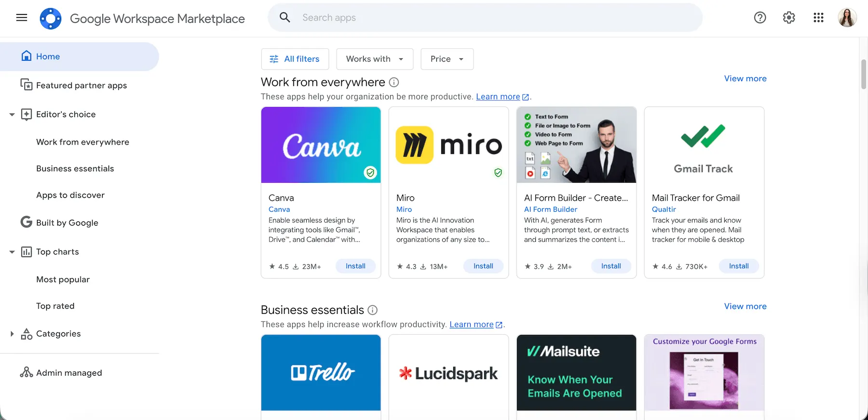The image size is (868, 420).
Task: Click Learn more under Work from everywhere
Action: [x=498, y=97]
